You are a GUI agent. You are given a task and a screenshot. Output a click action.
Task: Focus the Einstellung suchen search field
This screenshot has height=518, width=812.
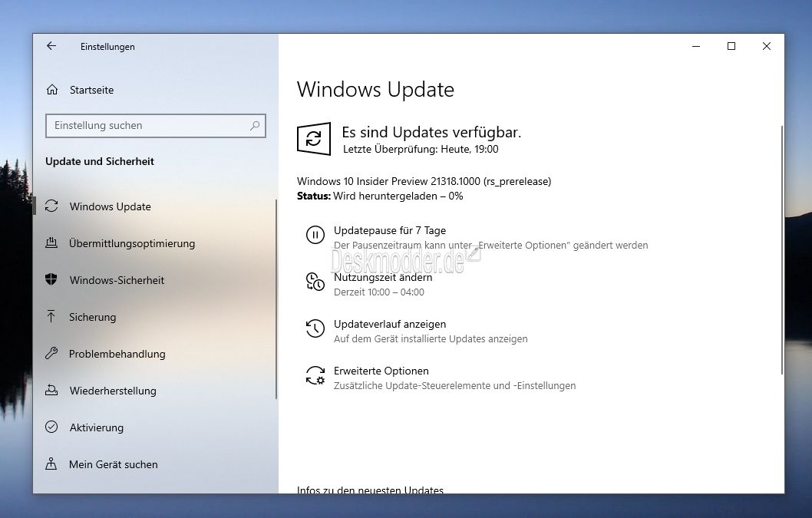point(155,125)
